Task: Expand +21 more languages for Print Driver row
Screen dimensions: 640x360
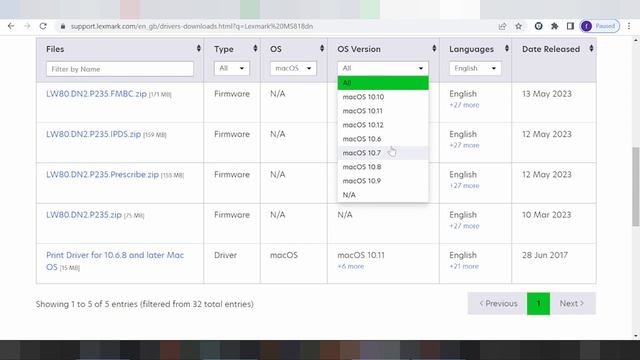Action: pos(464,266)
